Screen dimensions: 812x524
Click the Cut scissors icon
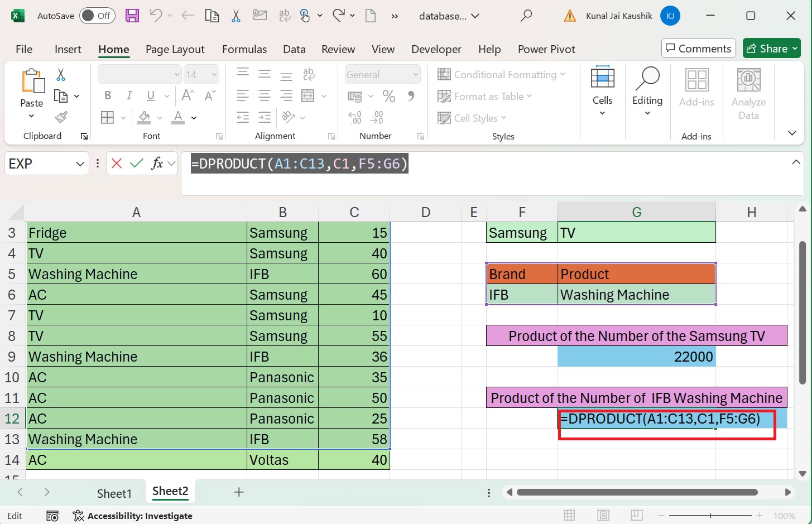(60, 74)
